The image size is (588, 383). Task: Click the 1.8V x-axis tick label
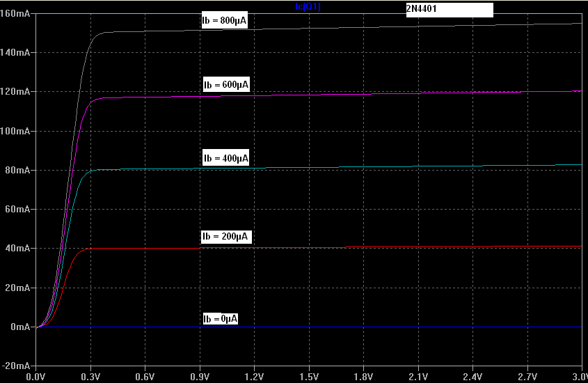click(x=363, y=377)
